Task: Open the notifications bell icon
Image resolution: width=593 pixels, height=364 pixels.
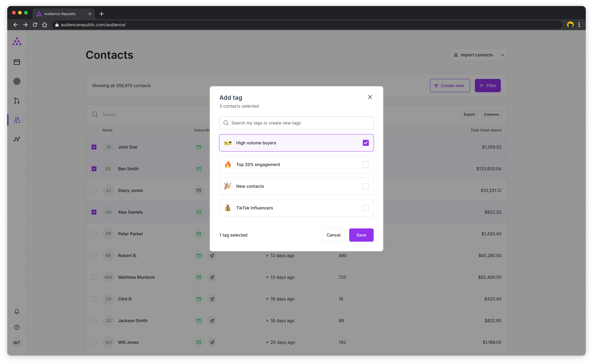Action: (x=17, y=312)
